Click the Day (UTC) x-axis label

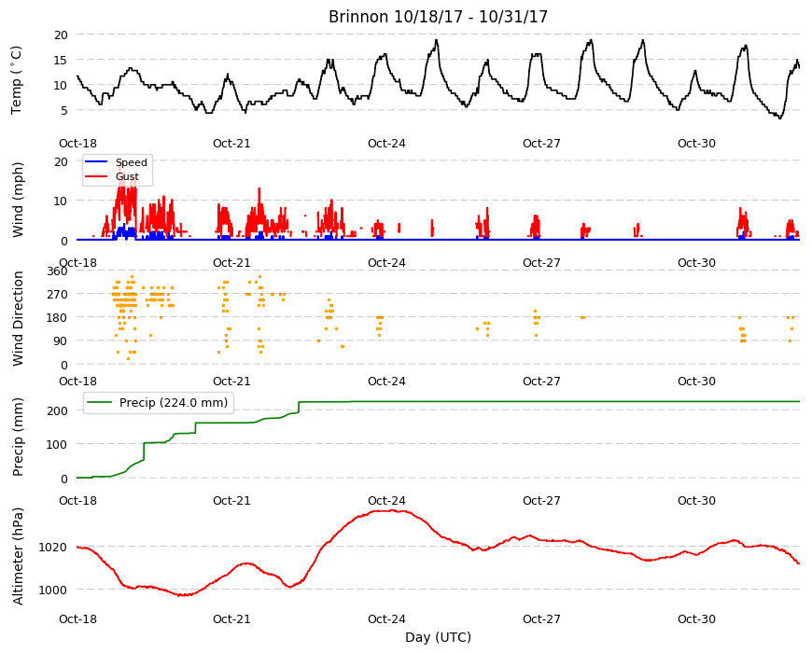tap(438, 637)
